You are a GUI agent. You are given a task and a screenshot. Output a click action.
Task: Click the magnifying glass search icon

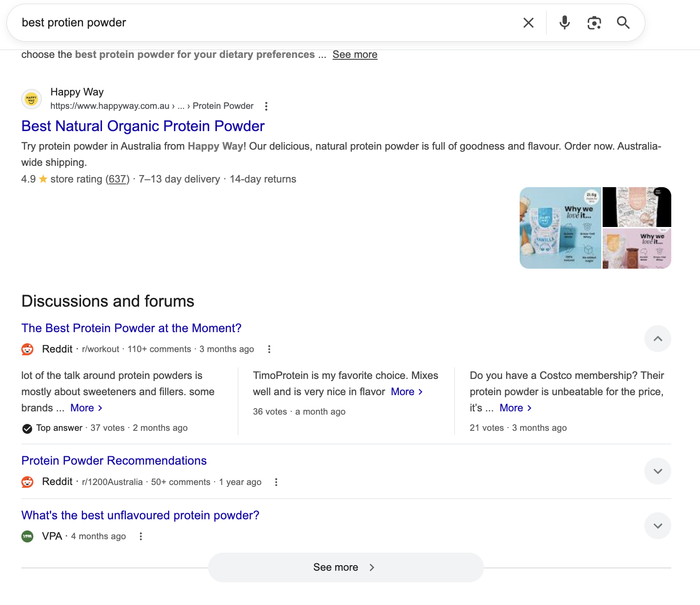623,23
